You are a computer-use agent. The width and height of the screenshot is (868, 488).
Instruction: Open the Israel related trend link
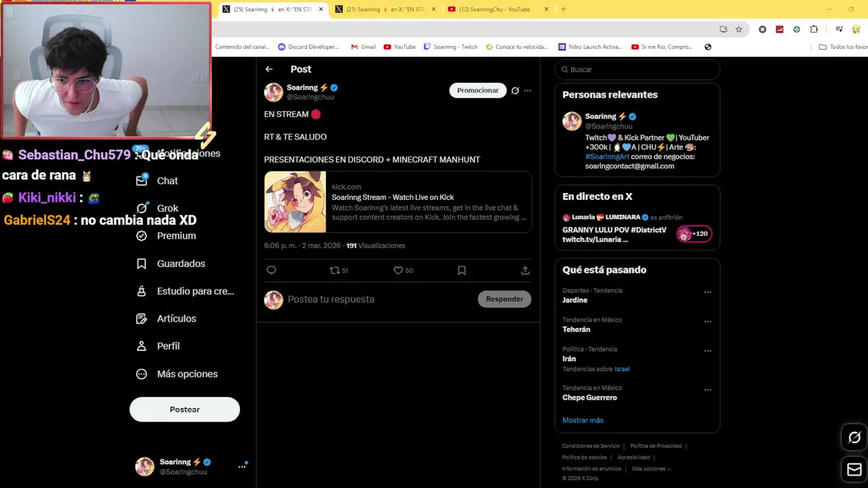[x=622, y=369]
